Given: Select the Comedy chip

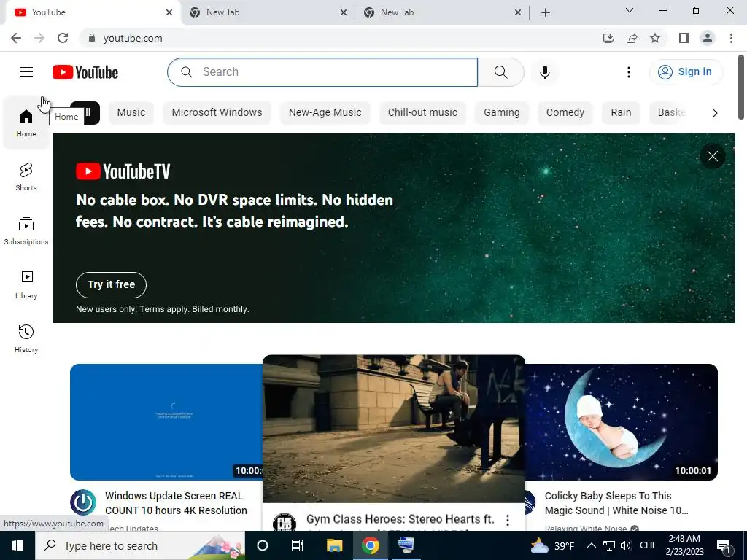Looking at the screenshot, I should pos(565,112).
